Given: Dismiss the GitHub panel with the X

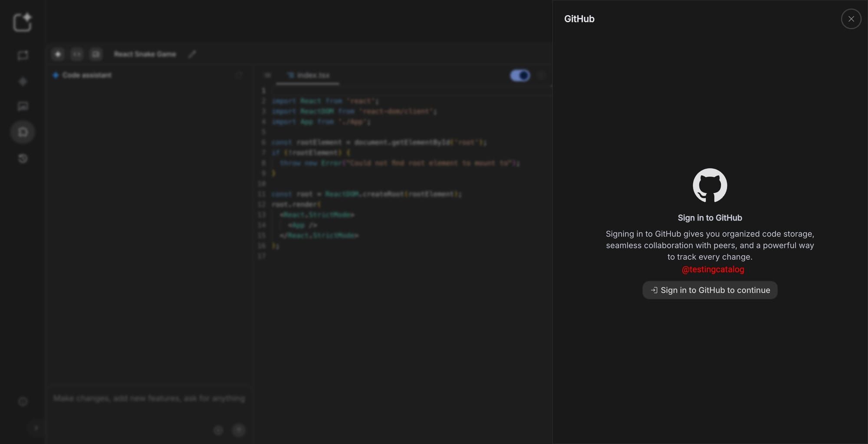Looking at the screenshot, I should tap(851, 19).
